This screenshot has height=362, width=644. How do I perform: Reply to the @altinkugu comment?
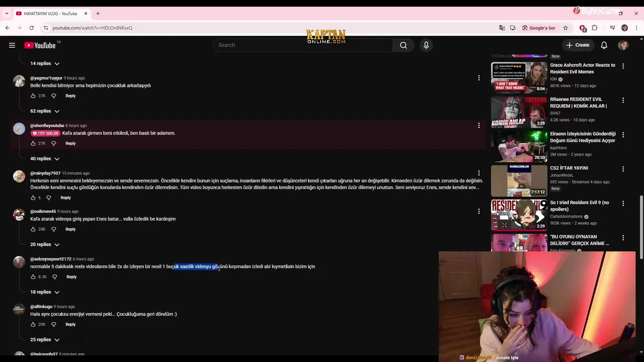click(70, 324)
